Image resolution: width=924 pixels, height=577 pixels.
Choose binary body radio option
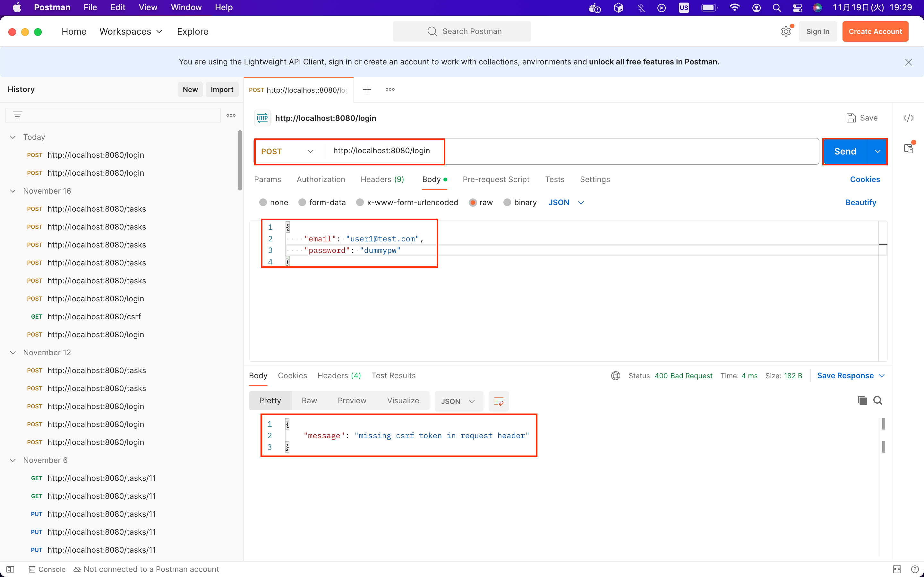point(507,202)
